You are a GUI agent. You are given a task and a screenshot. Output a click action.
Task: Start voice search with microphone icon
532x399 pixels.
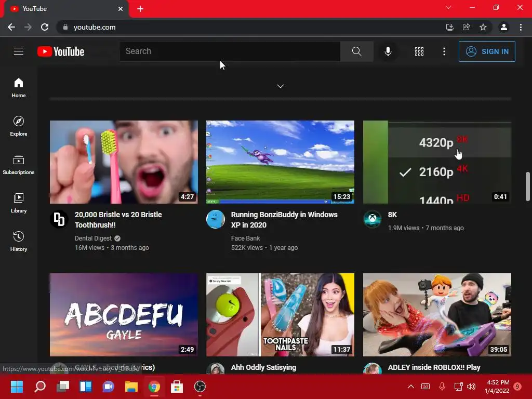pos(388,51)
